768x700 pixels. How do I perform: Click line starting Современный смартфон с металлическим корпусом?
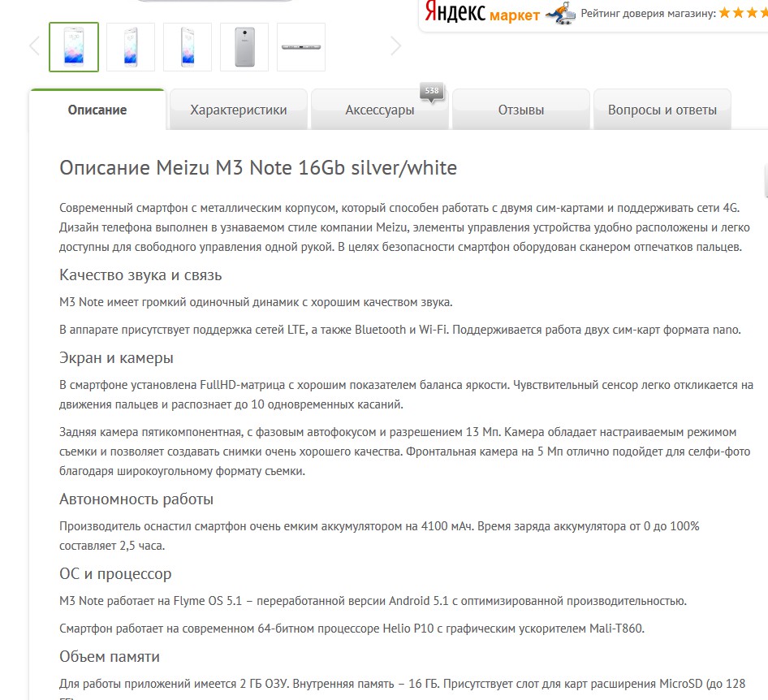click(399, 208)
